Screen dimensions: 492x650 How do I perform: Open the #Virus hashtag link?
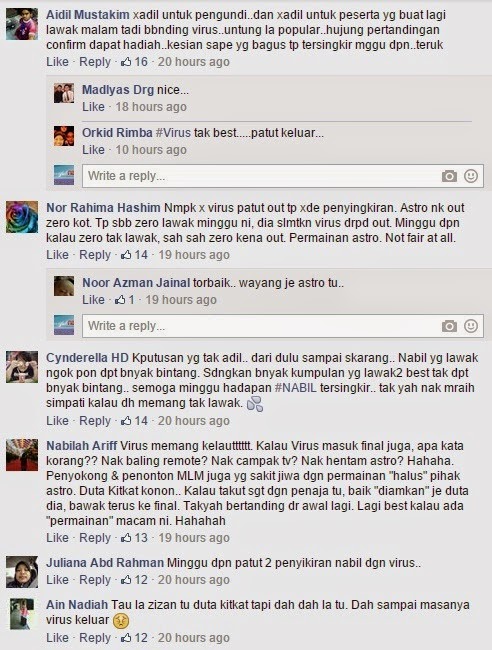173,133
